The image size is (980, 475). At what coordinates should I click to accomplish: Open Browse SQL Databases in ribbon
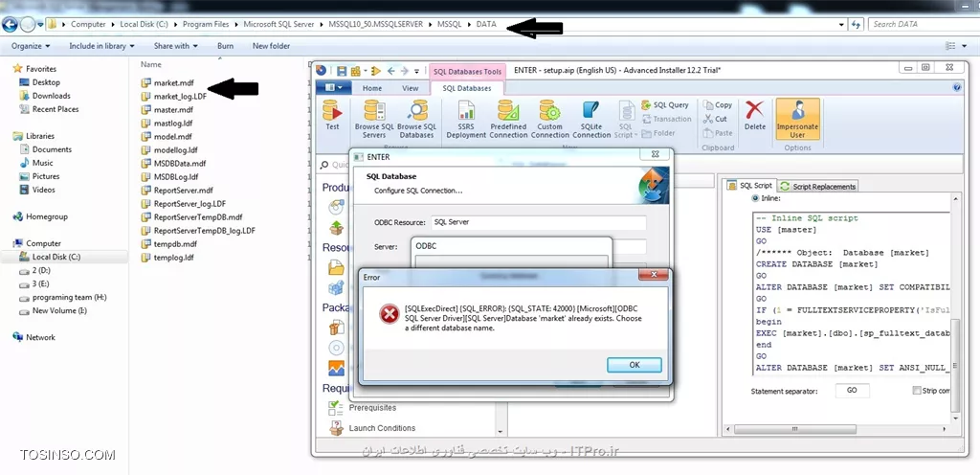pos(416,120)
